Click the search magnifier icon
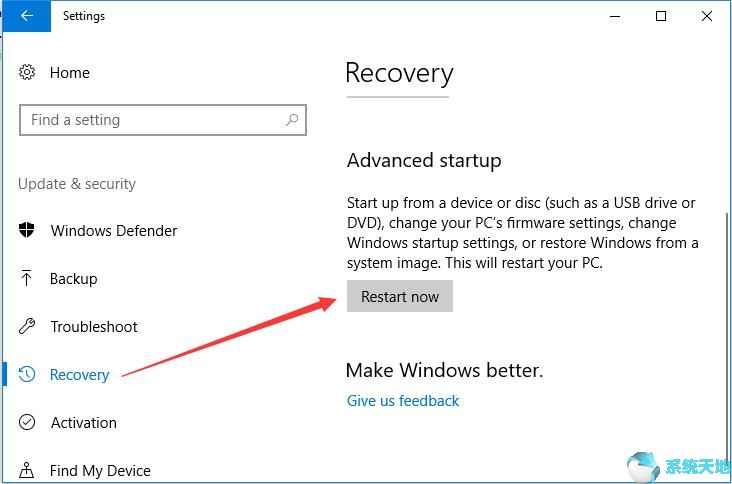 [291, 120]
